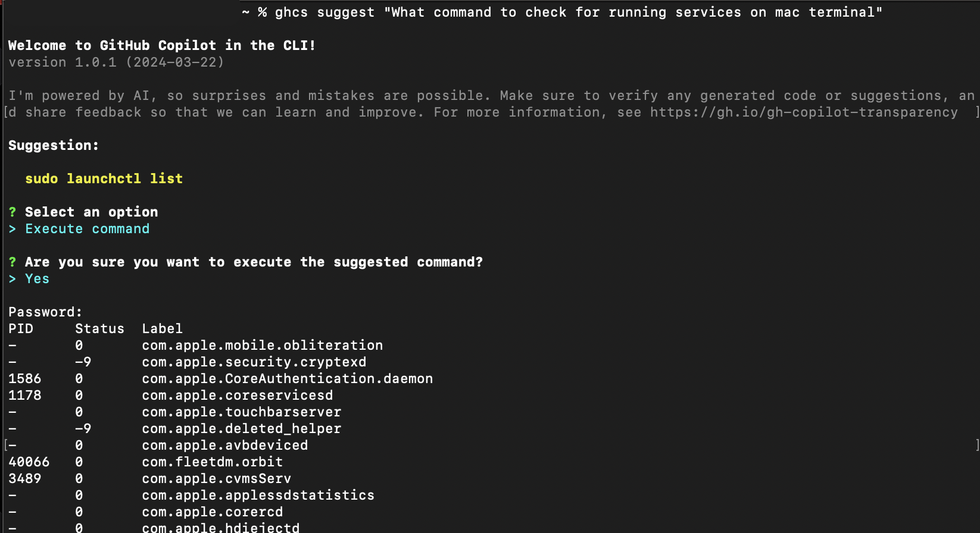Click the Suggestion heading
980x533 pixels.
coord(54,146)
